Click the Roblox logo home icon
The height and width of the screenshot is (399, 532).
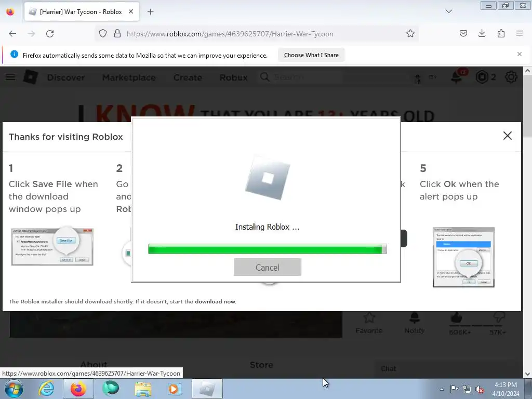[x=30, y=77]
